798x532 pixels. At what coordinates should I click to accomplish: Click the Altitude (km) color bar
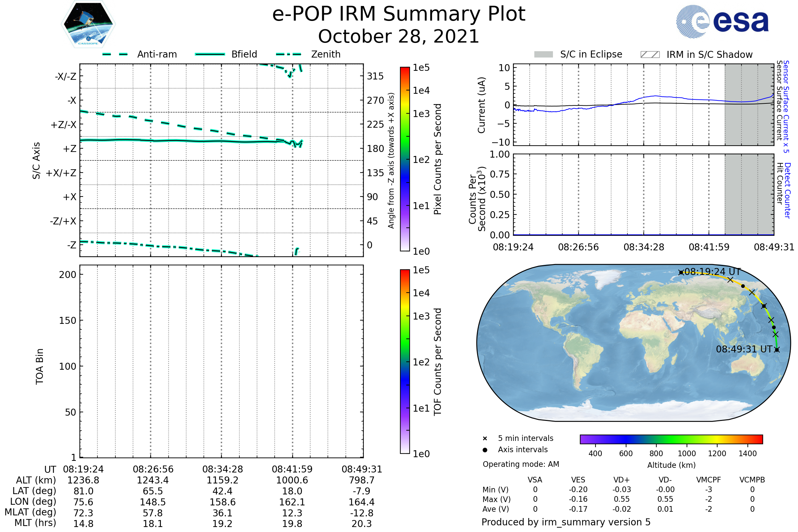coord(671,439)
